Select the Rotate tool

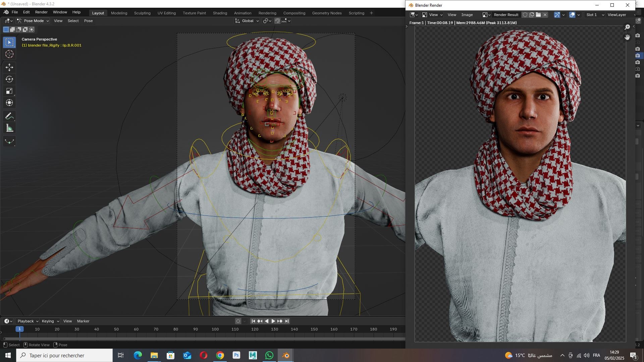click(9, 79)
